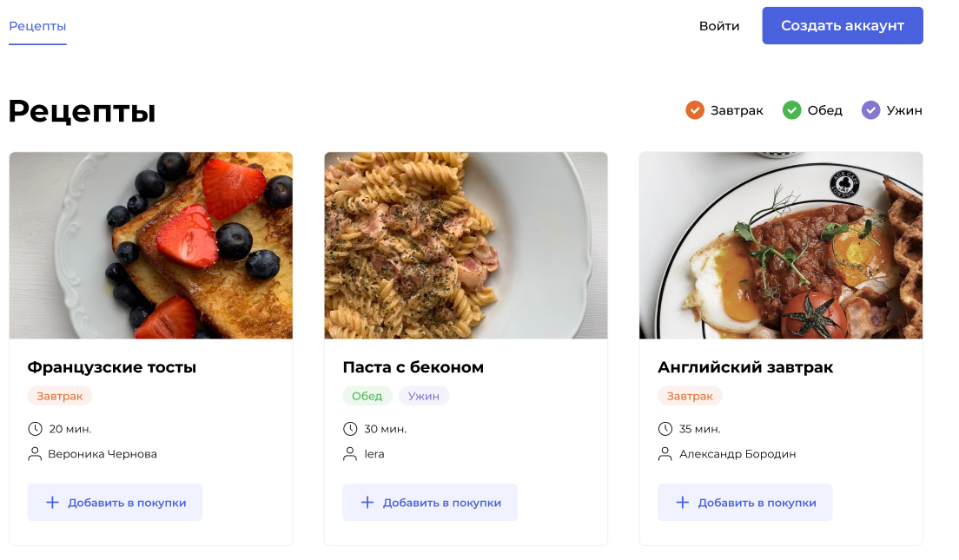Viewport: 959px width, 560px height.
Task: Click clock icon beside 35 мин.
Action: 665,429
